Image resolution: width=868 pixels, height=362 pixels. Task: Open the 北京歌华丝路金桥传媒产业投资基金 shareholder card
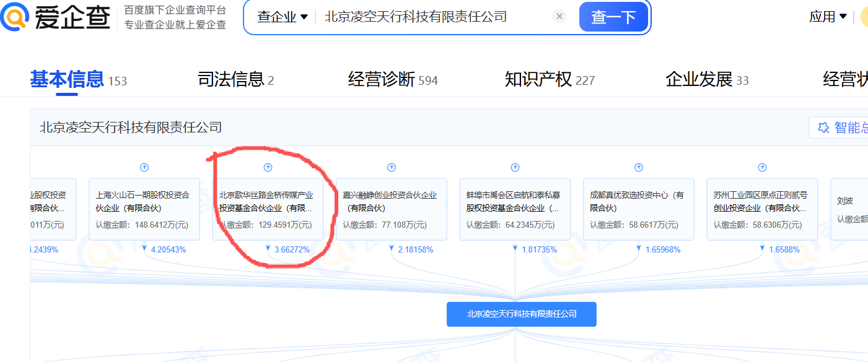coord(268,209)
